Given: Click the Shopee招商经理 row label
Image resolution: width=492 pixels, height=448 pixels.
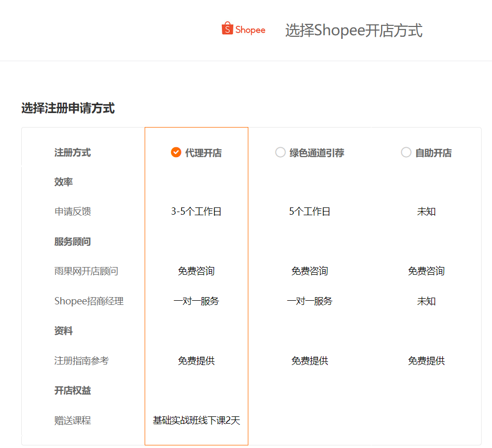Looking at the screenshot, I should click(x=89, y=301).
